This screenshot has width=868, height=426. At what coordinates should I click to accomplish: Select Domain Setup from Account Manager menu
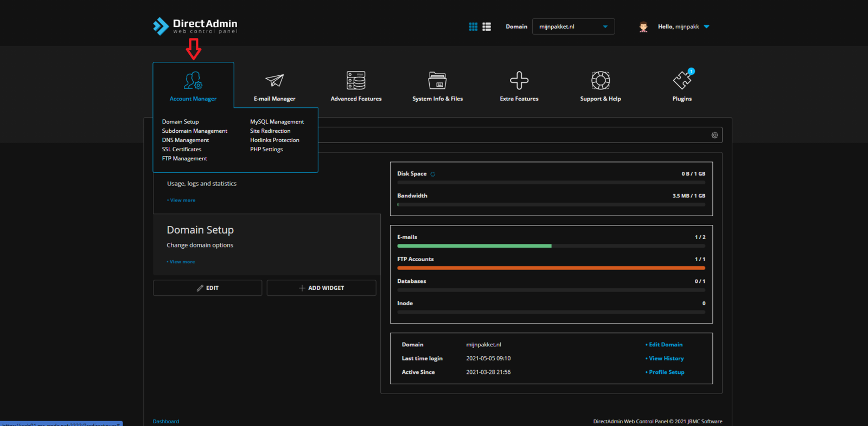[180, 122]
